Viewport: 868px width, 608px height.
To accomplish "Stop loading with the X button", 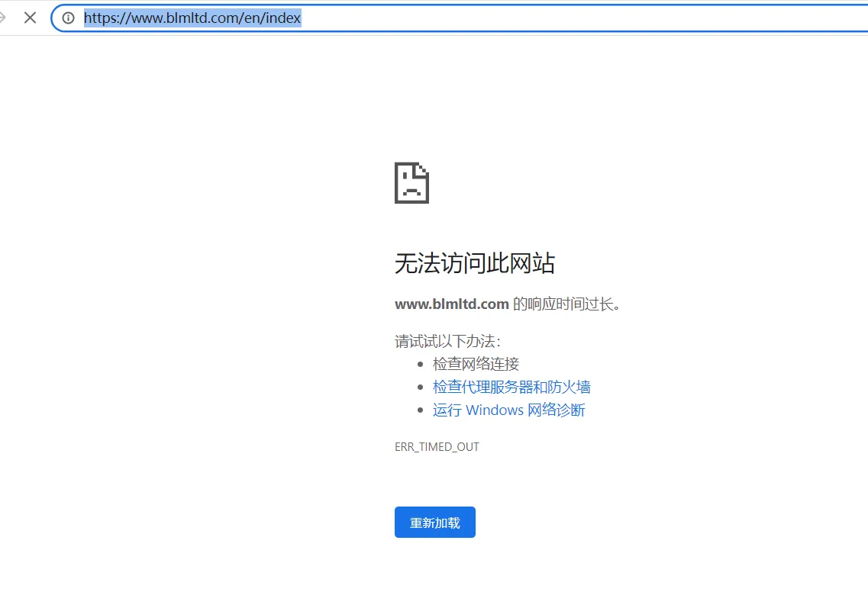I will pos(31,18).
